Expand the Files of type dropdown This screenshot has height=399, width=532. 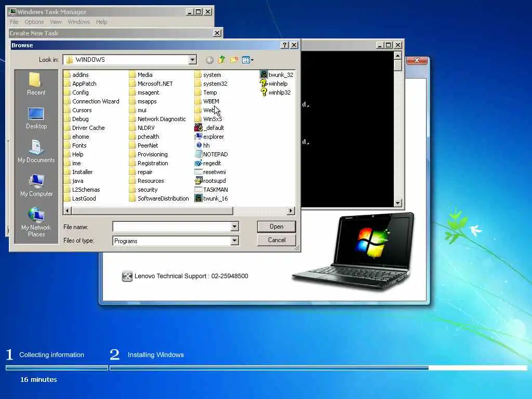[x=234, y=241]
